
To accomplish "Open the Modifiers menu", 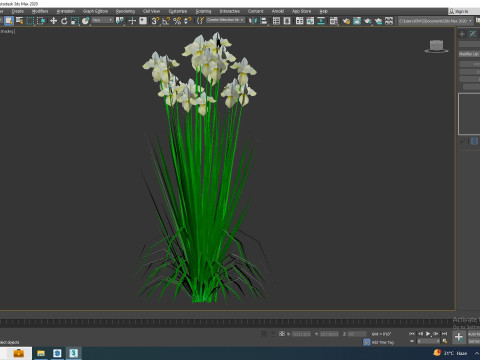I will [40, 11].
